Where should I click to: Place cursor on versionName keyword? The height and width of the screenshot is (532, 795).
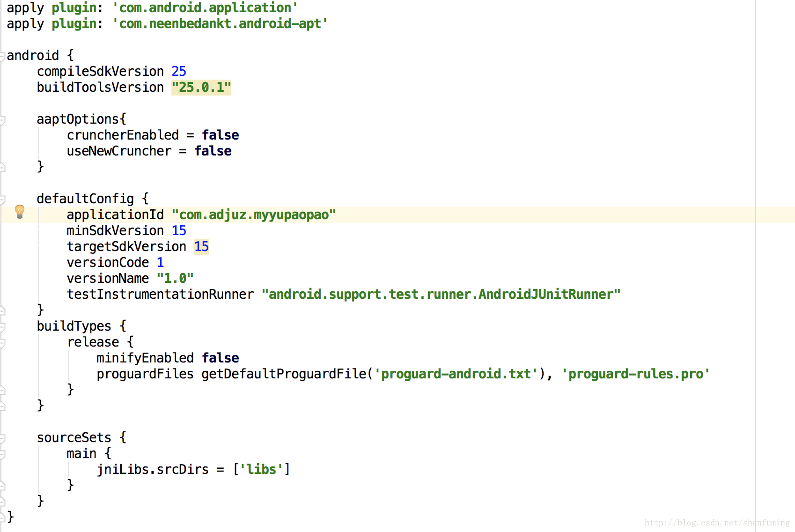click(108, 279)
